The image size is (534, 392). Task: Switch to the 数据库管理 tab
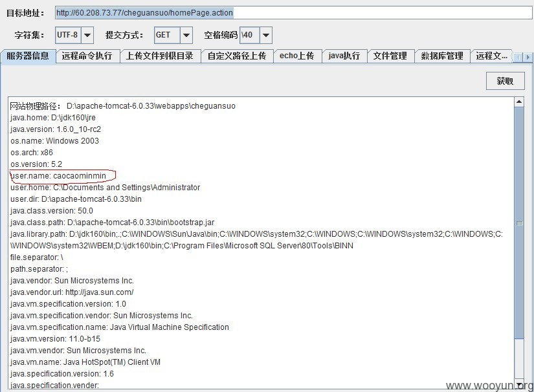[442, 56]
